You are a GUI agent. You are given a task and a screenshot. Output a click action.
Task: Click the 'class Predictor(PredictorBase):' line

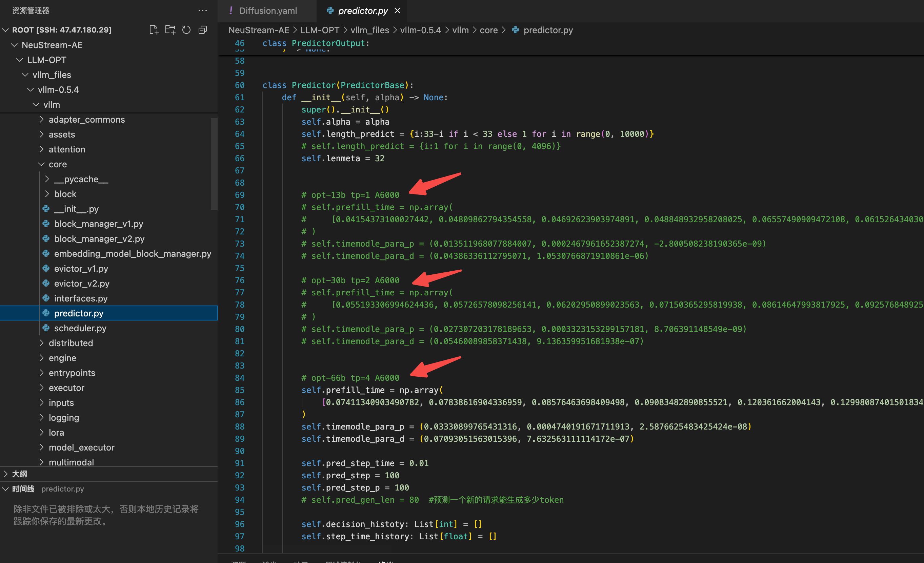[x=338, y=85]
